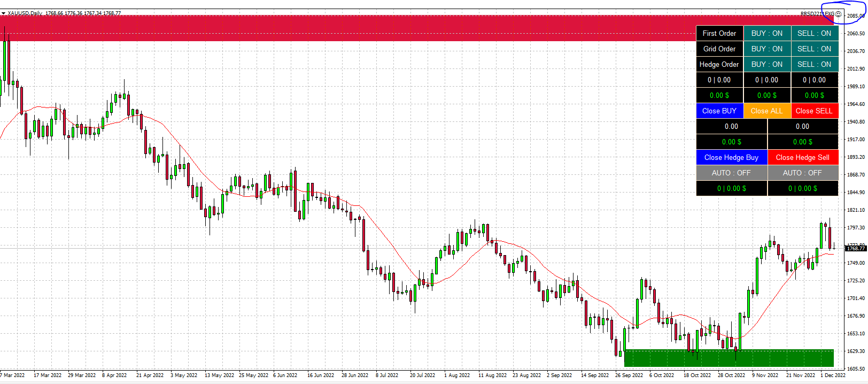Toggle First Order BUY : ON

[x=766, y=33]
